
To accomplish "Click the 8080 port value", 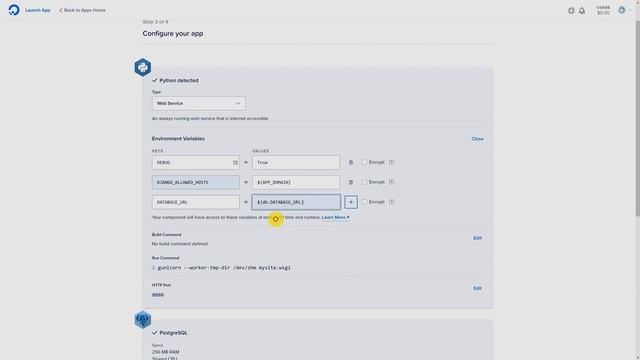I will [x=158, y=295].
